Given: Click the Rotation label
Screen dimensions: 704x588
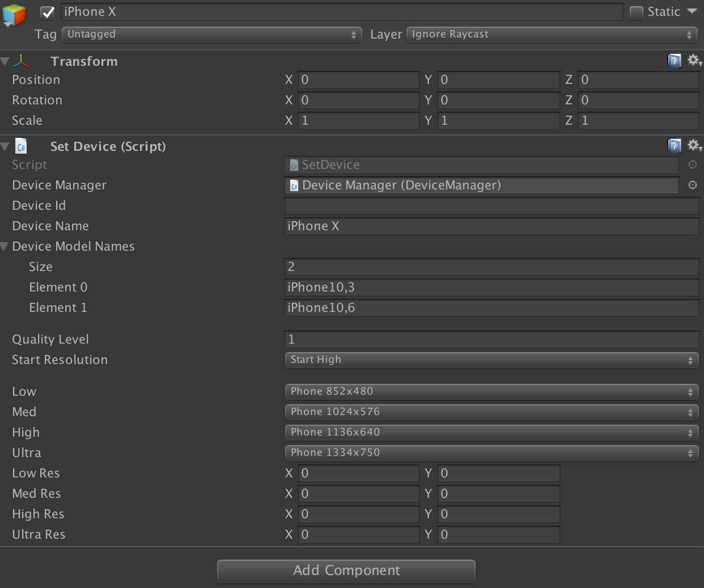Looking at the screenshot, I should [x=37, y=100].
